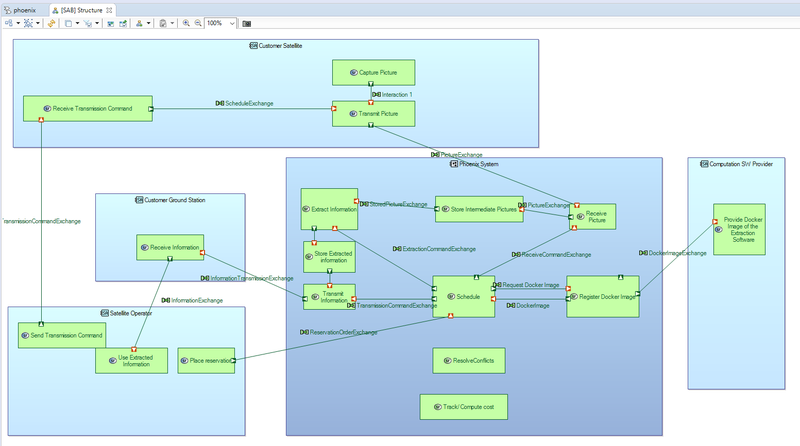Select the Place reservation function
This screenshot has height=446, width=800.
(205, 360)
